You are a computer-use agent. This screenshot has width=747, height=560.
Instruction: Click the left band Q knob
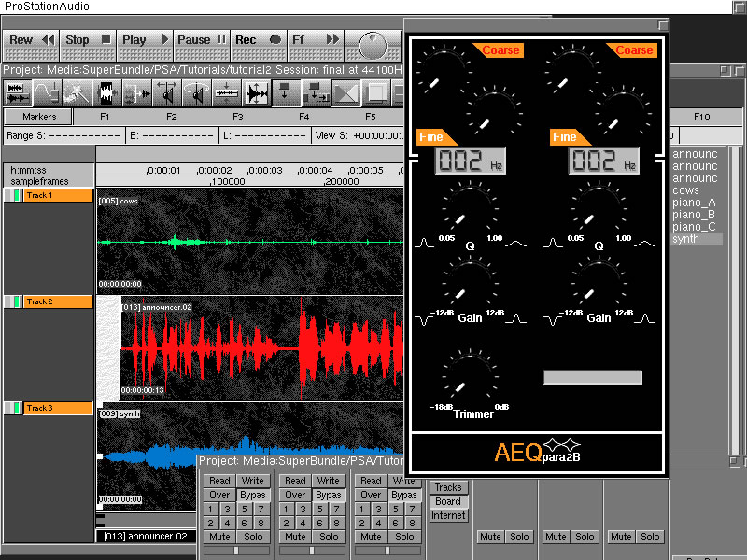pos(471,207)
